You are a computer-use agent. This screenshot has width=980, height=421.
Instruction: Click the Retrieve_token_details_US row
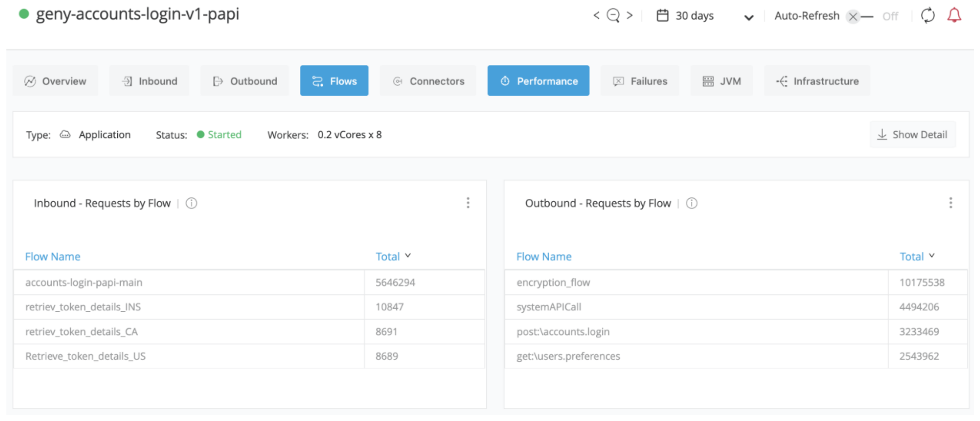point(249,356)
